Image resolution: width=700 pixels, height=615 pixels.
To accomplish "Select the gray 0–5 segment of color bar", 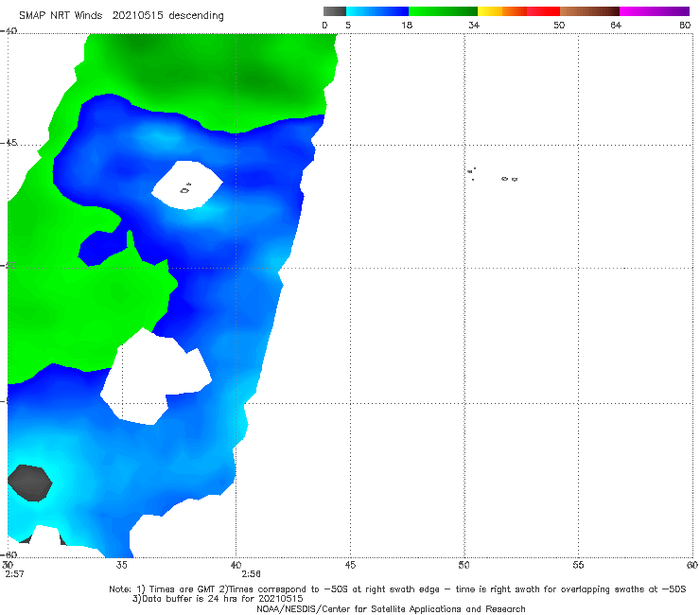I will coord(335,11).
